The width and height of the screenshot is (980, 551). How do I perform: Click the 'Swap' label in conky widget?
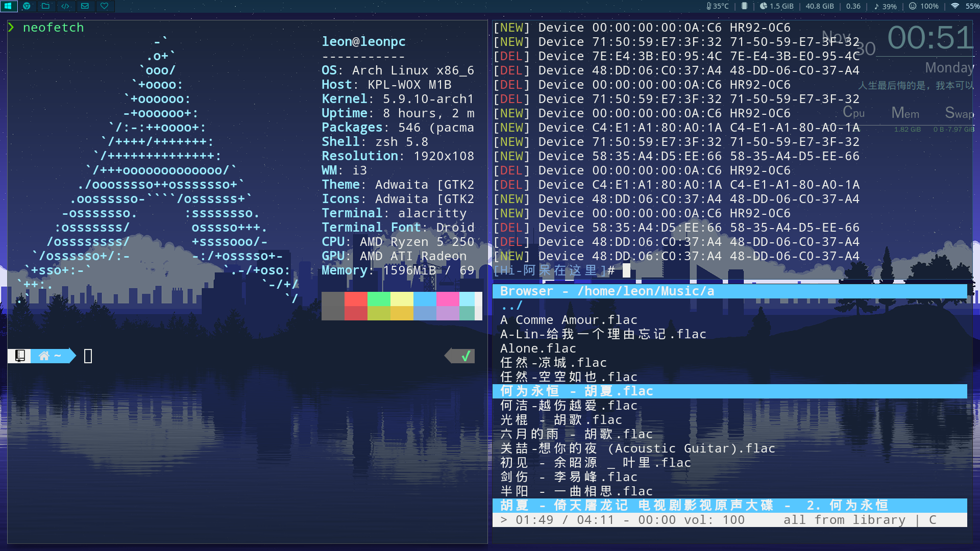[x=960, y=113]
